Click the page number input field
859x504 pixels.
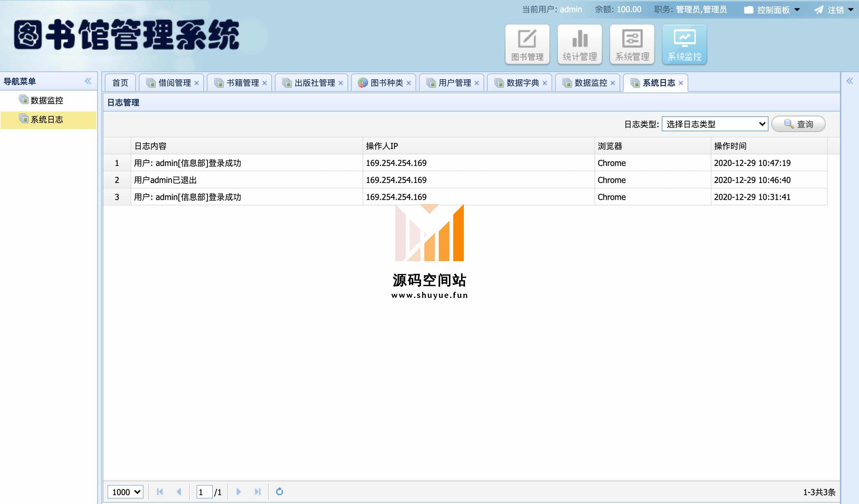tap(204, 492)
